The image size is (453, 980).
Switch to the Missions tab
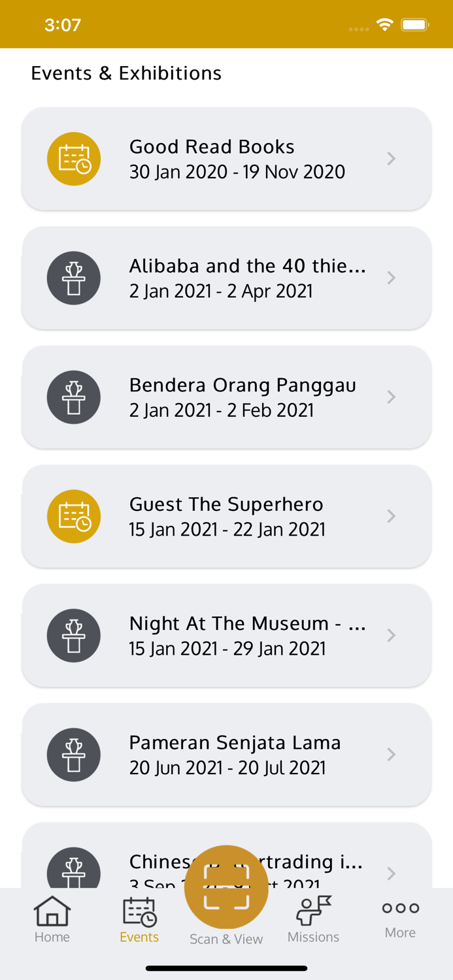pos(313,918)
